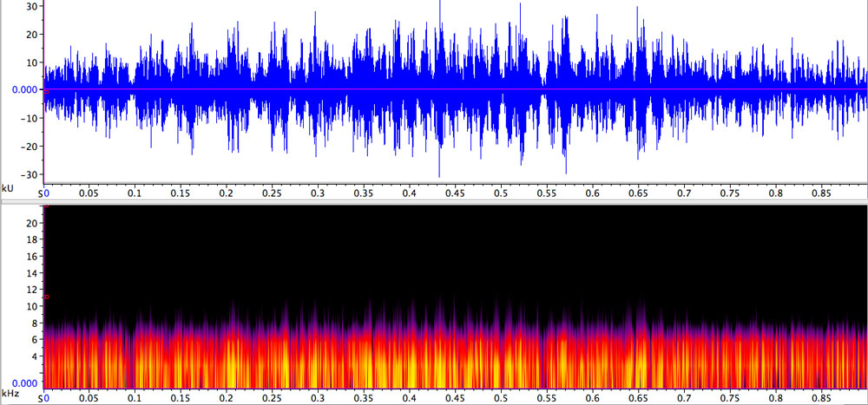Click the kHz unit label below spectrogram axis
This screenshot has width=868, height=405.
(x=10, y=393)
